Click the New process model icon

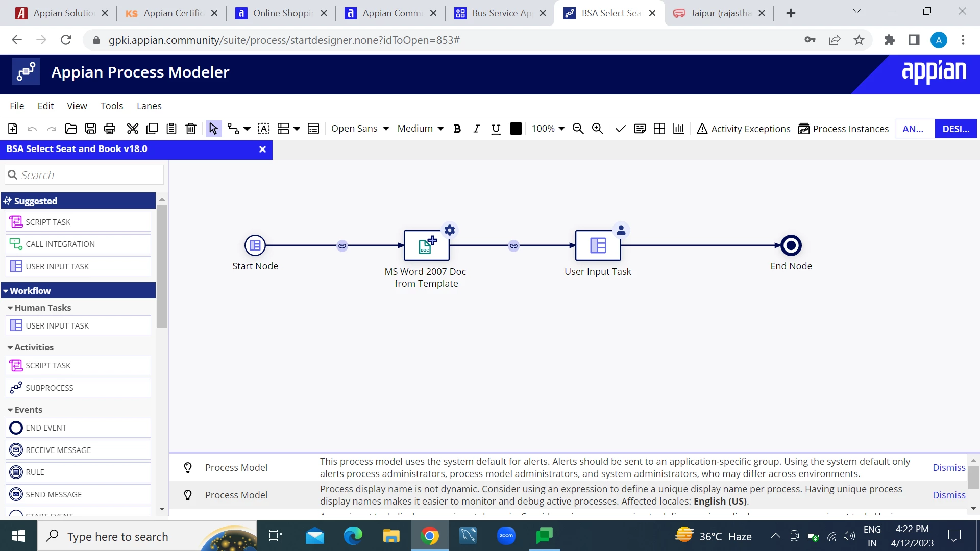pos(13,129)
